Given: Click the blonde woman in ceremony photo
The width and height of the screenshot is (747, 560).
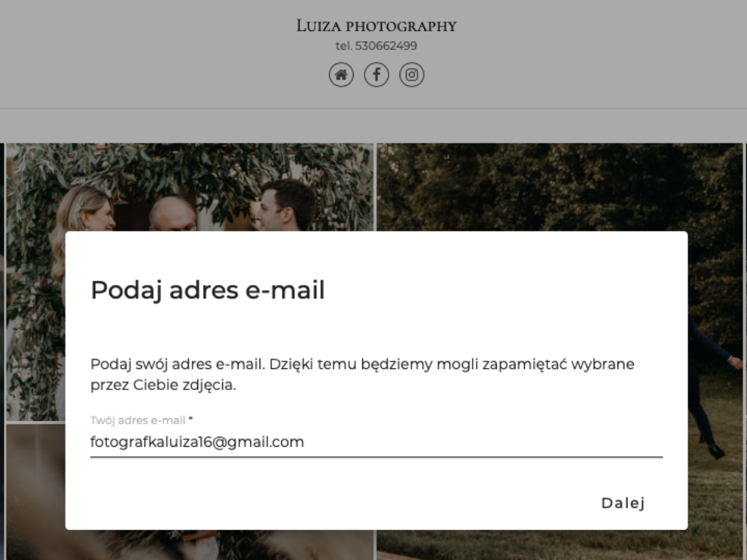Looking at the screenshot, I should pyautogui.click(x=84, y=210).
